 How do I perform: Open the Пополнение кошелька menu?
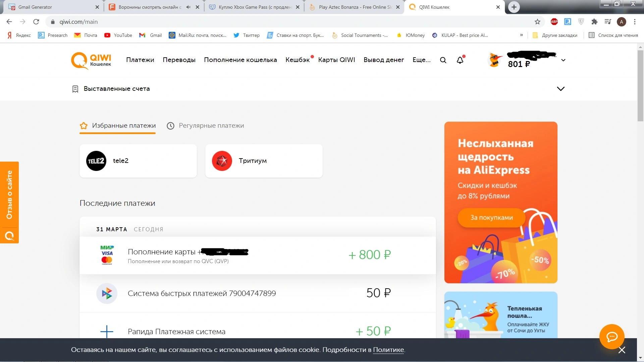tap(240, 60)
